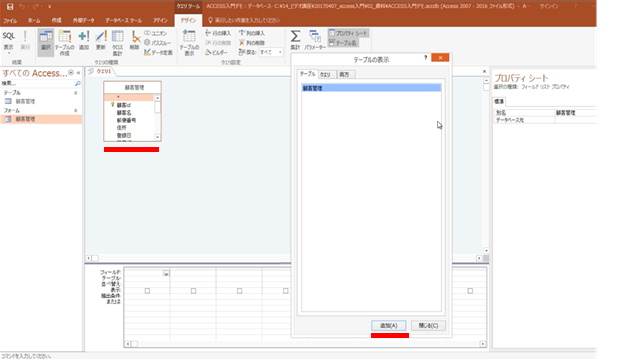Tick the Show checkbox in first grid column
The height and width of the screenshot is (360, 640).
[x=147, y=291]
